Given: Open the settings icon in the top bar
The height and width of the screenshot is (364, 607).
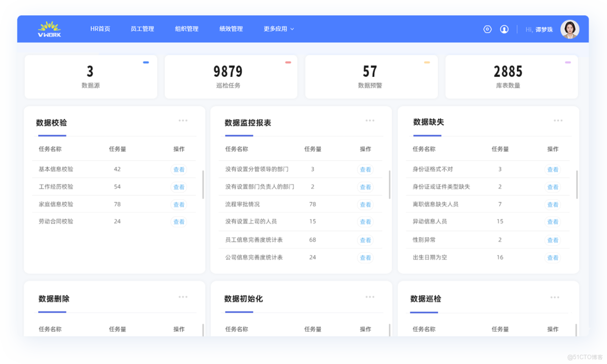Looking at the screenshot, I should [x=487, y=29].
